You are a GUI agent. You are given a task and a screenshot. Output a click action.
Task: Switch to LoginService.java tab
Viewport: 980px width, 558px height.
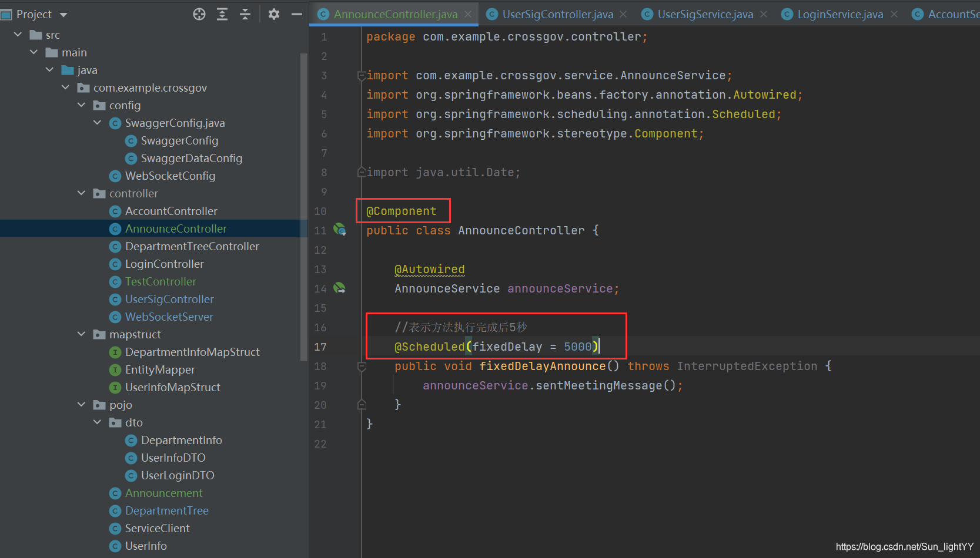click(x=840, y=14)
